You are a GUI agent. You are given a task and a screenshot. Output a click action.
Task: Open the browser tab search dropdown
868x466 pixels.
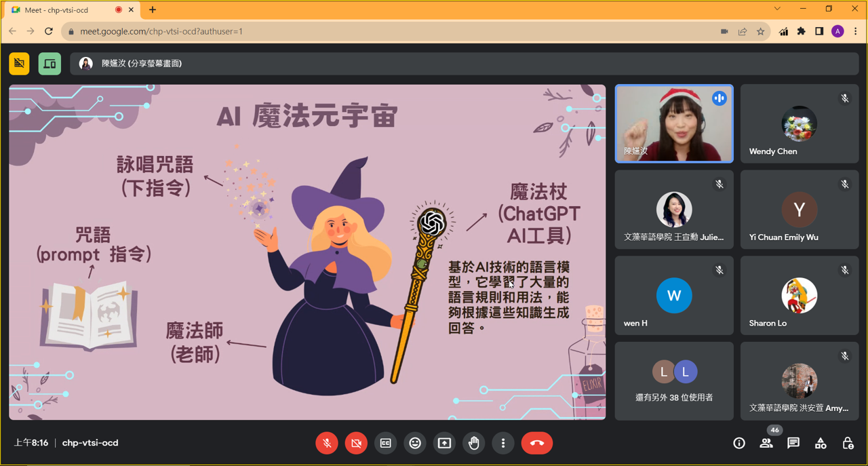(776, 9)
